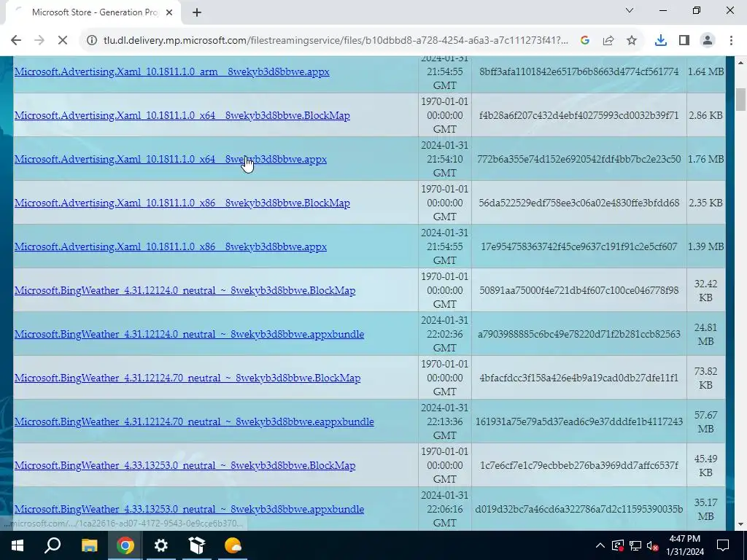Open File Explorer from taskbar
The height and width of the screenshot is (560, 747).
(89, 545)
